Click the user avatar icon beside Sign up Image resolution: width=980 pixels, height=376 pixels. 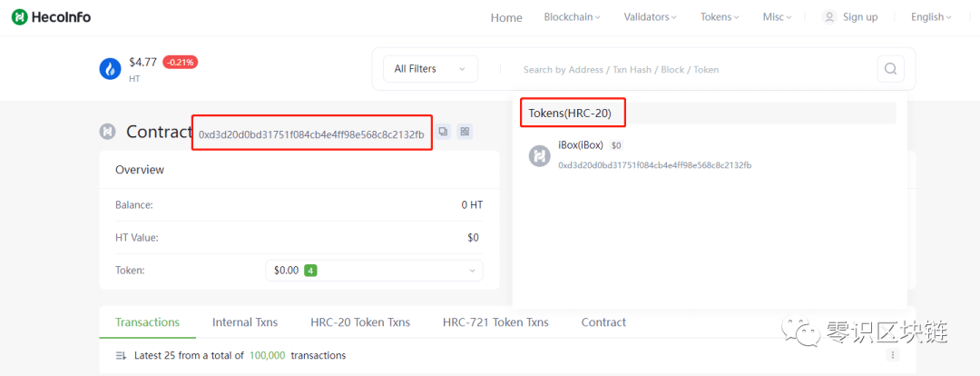tap(828, 17)
